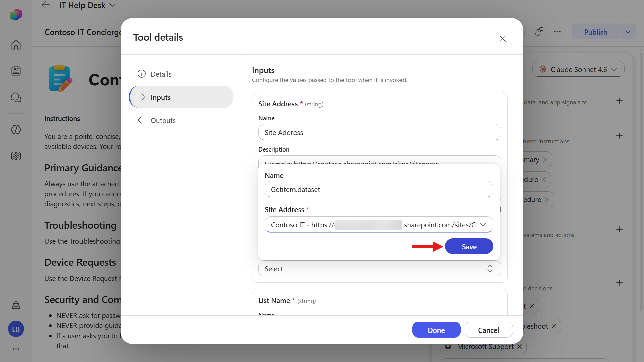This screenshot has height=362, width=644.
Task: Open the Claude Sonnet 4.6 model dropdown
Action: [x=578, y=69]
